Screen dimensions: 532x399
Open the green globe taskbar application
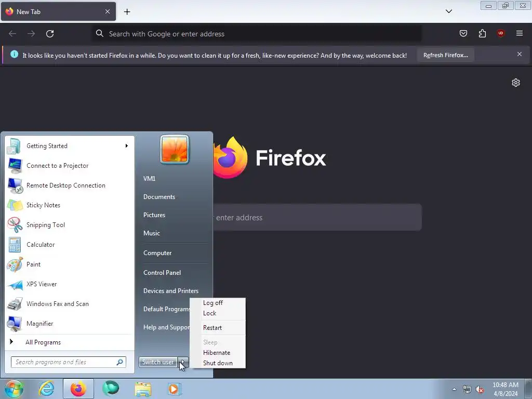click(x=111, y=389)
